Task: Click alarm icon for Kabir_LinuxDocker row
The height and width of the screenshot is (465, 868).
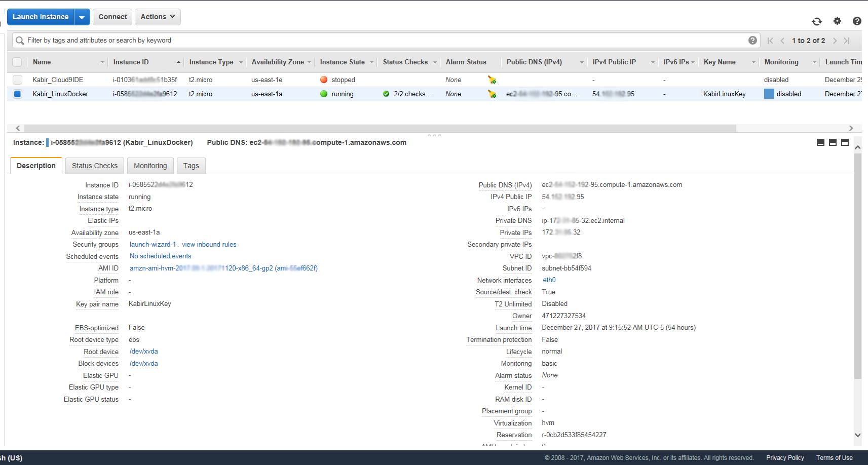Action: tap(492, 94)
